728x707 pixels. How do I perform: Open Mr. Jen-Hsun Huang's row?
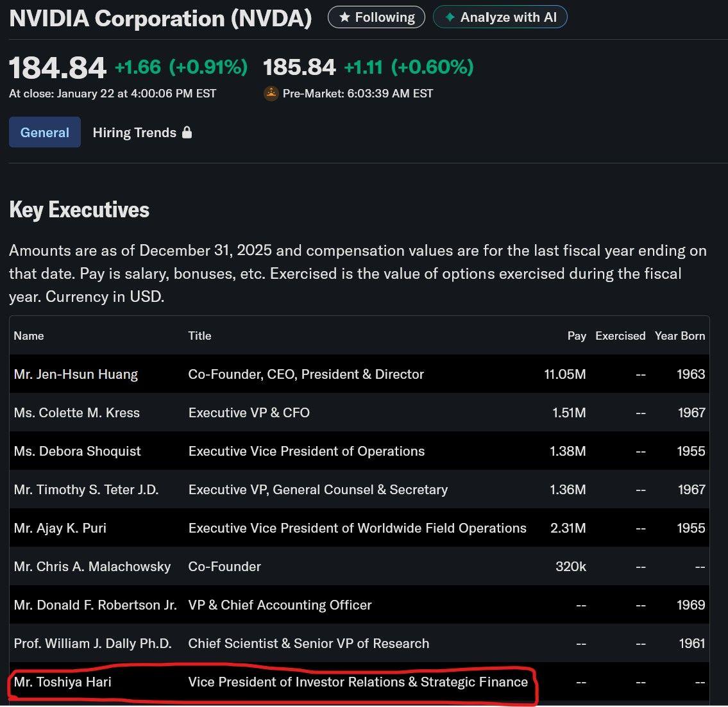(76, 374)
